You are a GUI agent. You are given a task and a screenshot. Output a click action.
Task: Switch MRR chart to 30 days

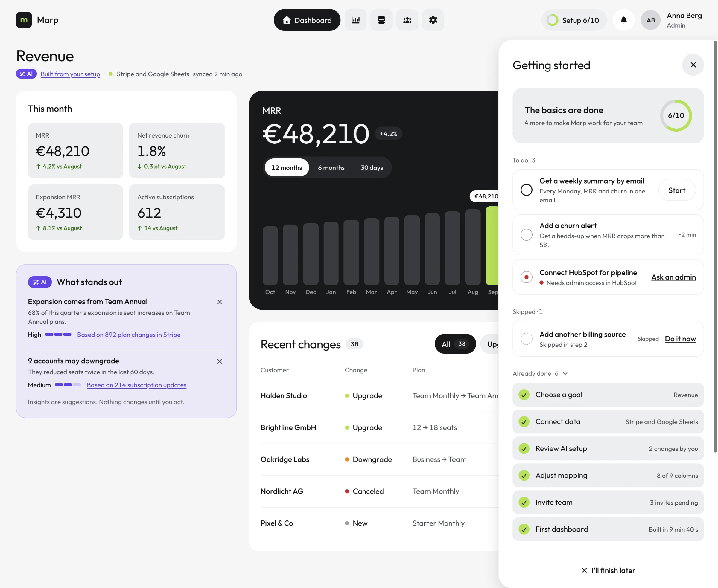pyautogui.click(x=372, y=167)
